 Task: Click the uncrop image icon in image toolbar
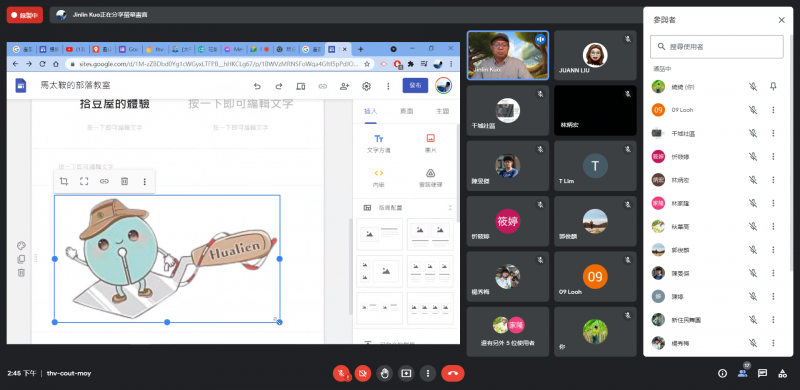coord(84,181)
